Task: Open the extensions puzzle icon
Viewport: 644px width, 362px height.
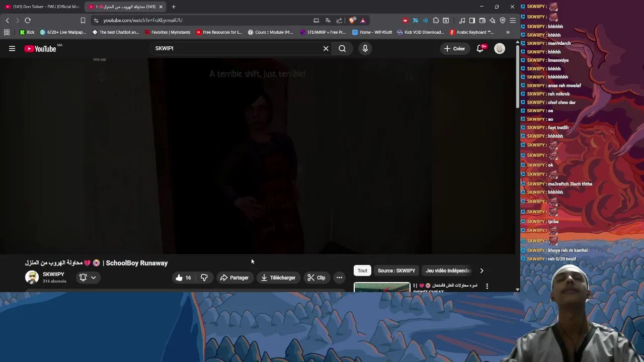Action: [x=436, y=20]
